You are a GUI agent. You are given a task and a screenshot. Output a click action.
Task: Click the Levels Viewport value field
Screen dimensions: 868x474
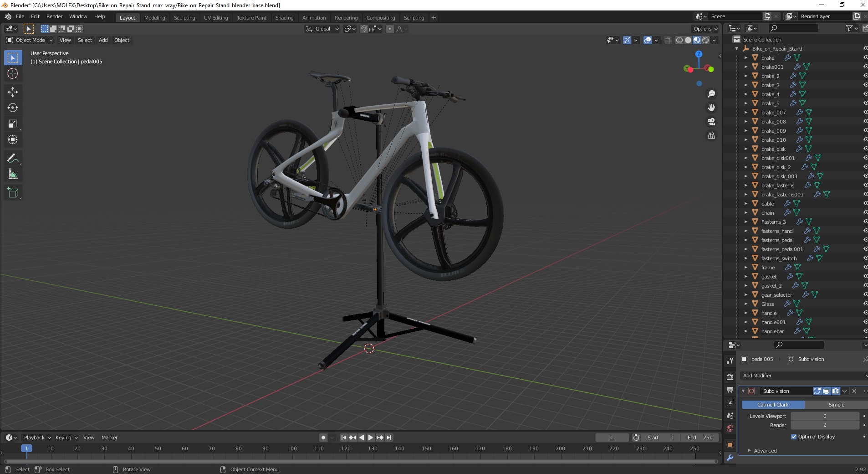pyautogui.click(x=825, y=416)
